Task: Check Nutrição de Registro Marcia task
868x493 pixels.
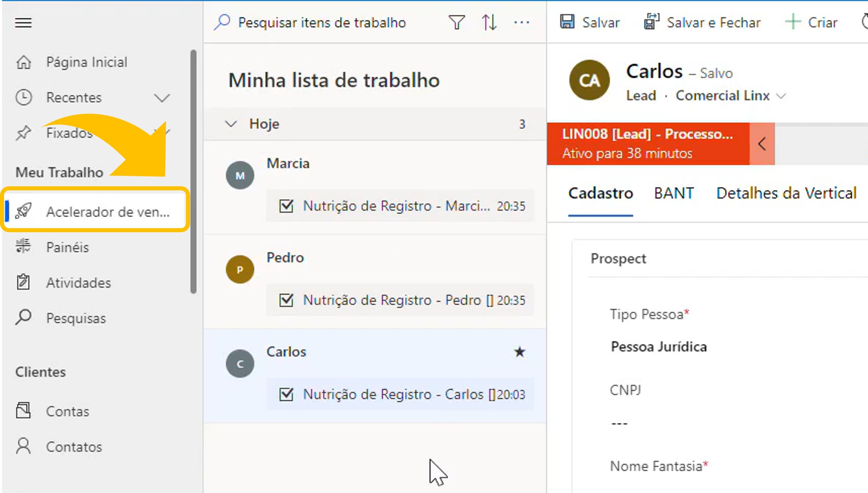Action: pos(287,206)
